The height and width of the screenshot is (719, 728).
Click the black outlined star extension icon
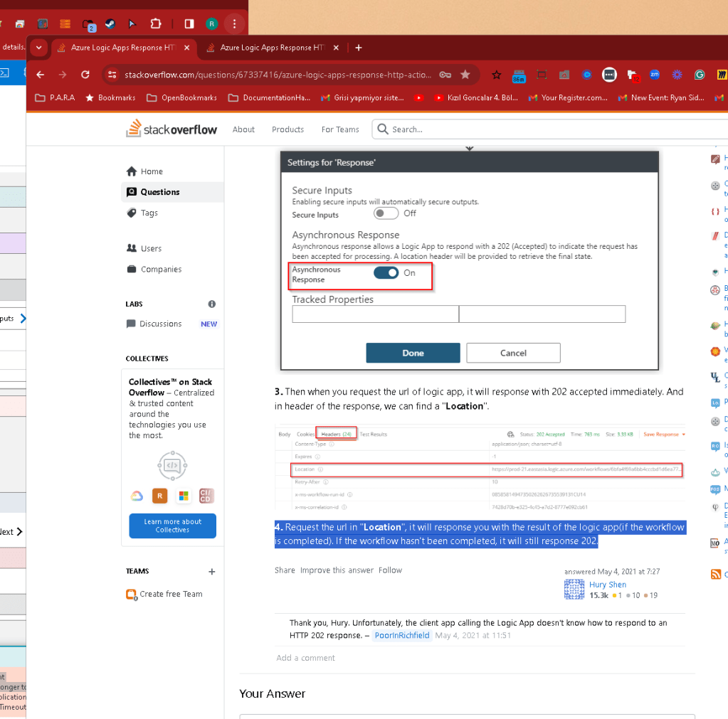point(496,75)
